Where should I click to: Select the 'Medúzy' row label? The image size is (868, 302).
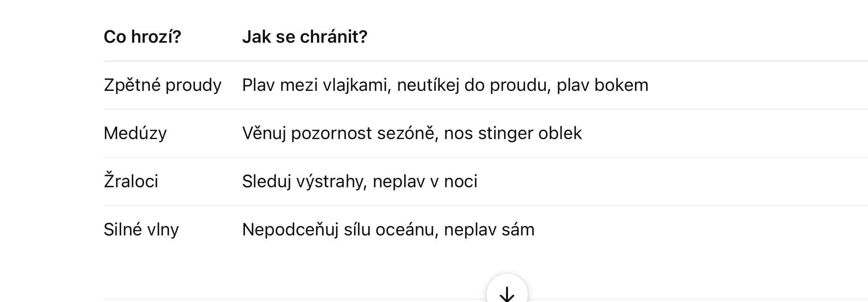click(x=135, y=133)
